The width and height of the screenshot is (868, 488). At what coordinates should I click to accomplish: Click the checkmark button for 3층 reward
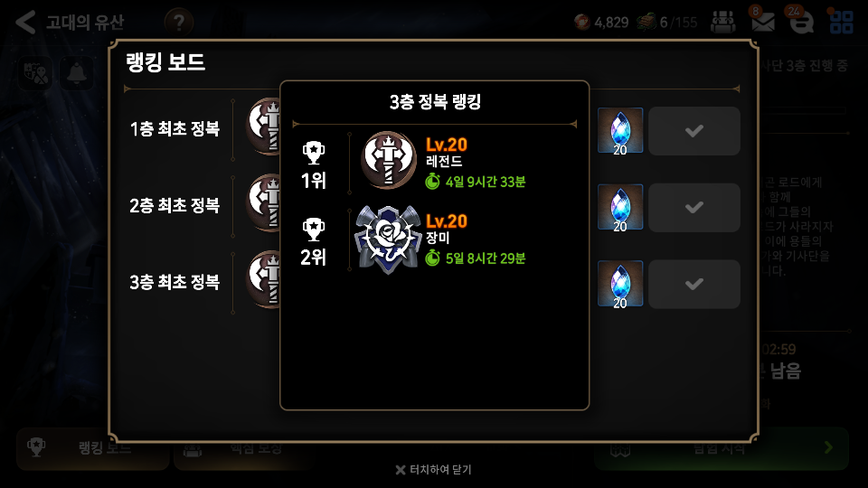click(x=694, y=284)
